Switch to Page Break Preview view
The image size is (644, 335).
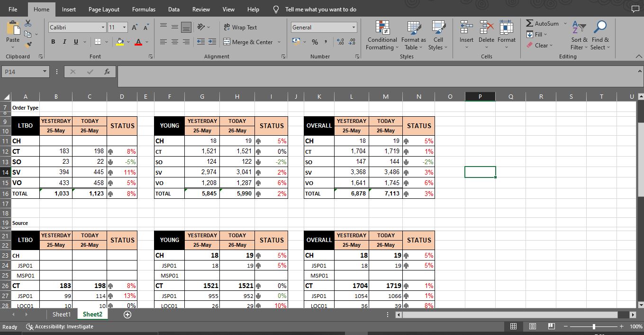pyautogui.click(x=551, y=326)
